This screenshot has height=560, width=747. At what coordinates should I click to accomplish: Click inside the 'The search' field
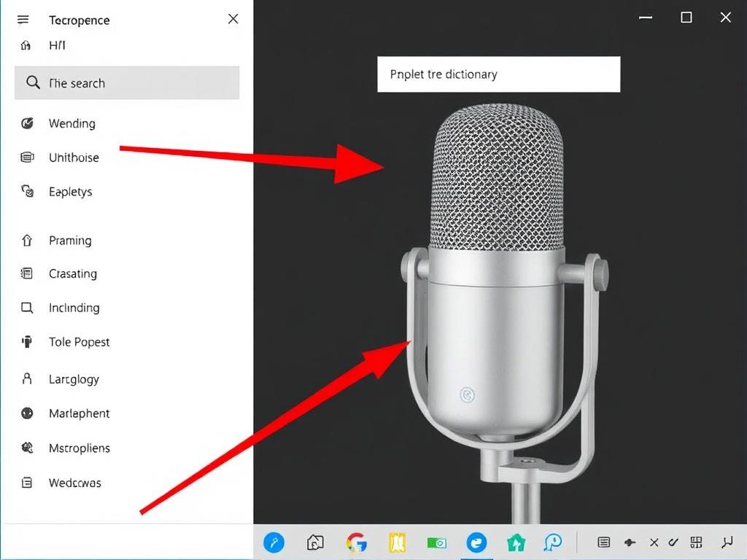[127, 83]
